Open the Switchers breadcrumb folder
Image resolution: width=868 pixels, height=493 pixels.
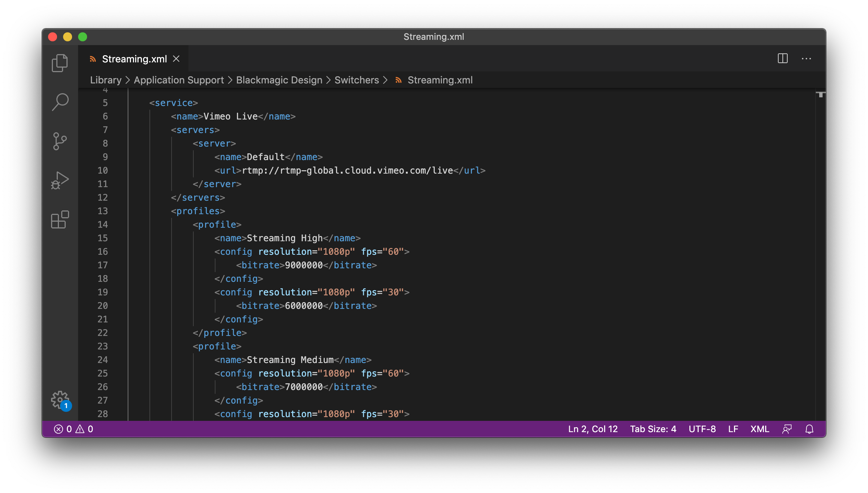point(356,80)
